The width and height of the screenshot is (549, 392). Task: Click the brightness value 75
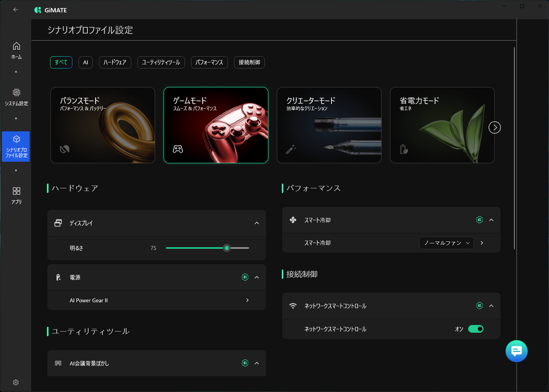(x=153, y=248)
